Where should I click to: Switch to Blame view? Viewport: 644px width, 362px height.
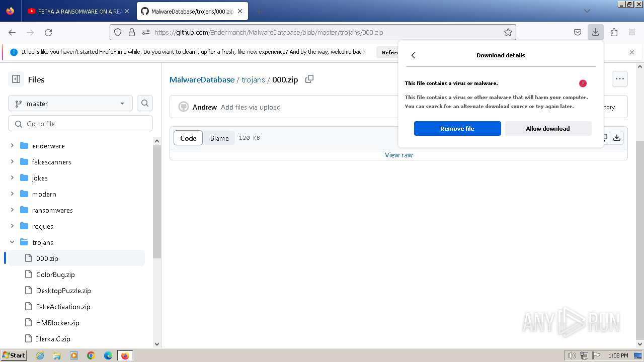[219, 138]
